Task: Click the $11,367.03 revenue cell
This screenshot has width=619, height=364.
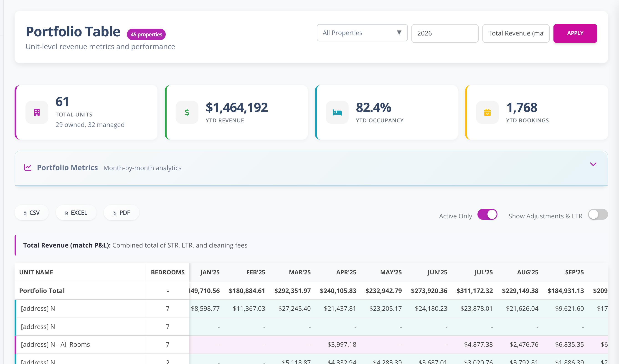Action: (249, 308)
